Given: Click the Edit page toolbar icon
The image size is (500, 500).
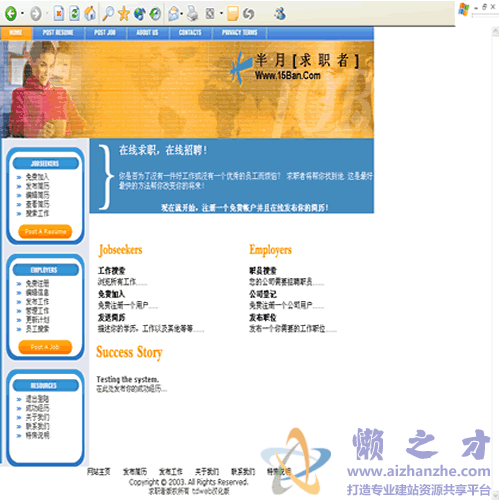Looking at the screenshot, I should tap(210, 14).
